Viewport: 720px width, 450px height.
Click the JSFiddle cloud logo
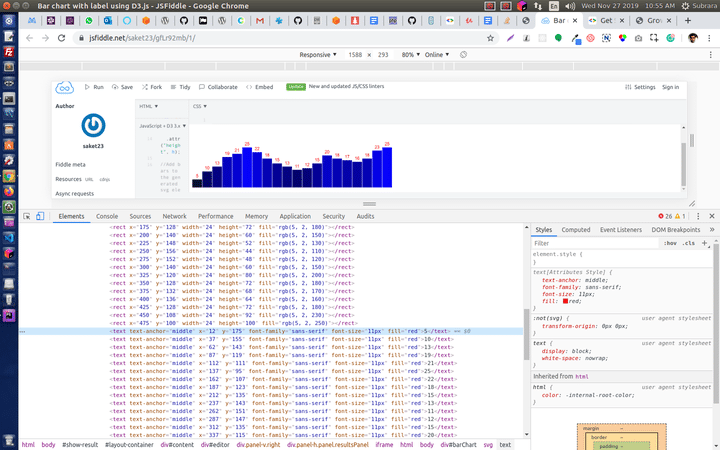(66, 88)
